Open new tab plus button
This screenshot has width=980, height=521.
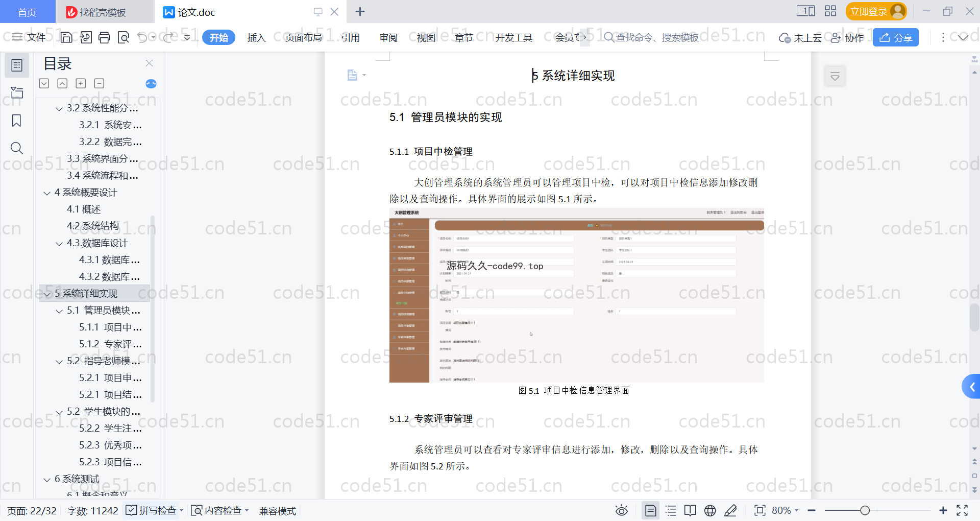pos(360,12)
